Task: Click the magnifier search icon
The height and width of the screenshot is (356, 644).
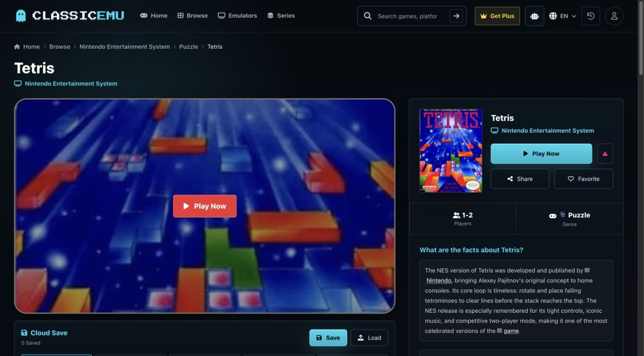Action: point(368,16)
